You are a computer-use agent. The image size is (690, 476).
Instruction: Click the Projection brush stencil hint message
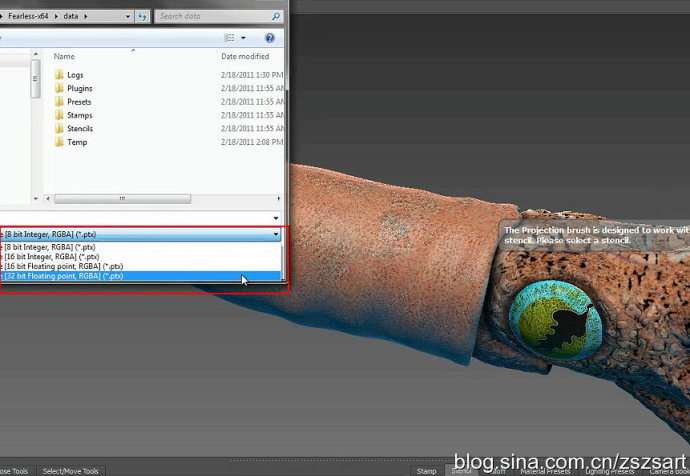coord(595,235)
